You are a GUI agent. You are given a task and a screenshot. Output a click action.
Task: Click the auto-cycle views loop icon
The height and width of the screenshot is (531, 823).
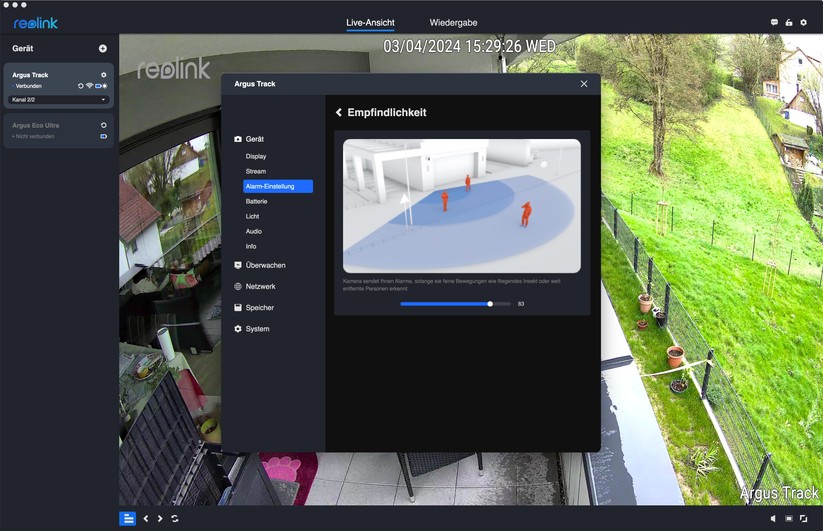click(175, 518)
